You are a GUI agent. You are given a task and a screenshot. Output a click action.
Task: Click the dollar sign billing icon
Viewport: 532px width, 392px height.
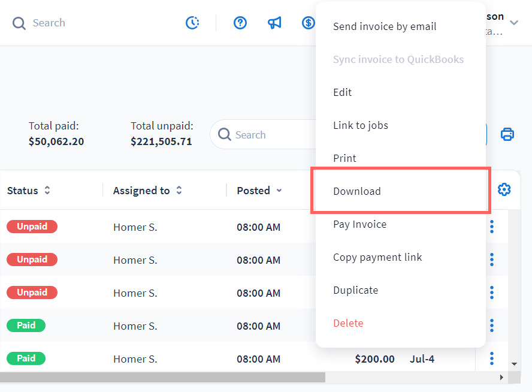pyautogui.click(x=308, y=23)
